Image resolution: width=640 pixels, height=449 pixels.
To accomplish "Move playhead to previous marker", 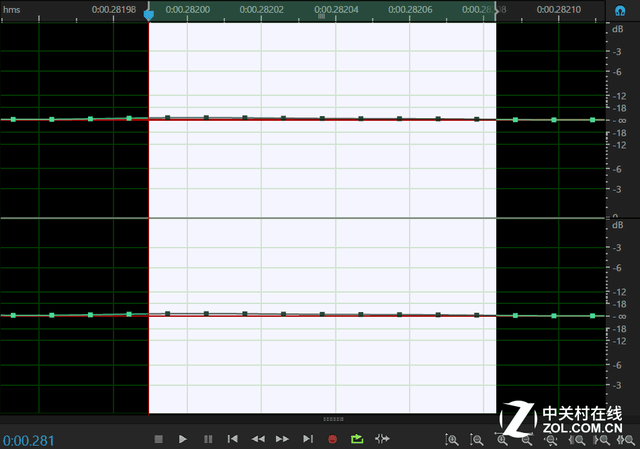I will point(232,439).
